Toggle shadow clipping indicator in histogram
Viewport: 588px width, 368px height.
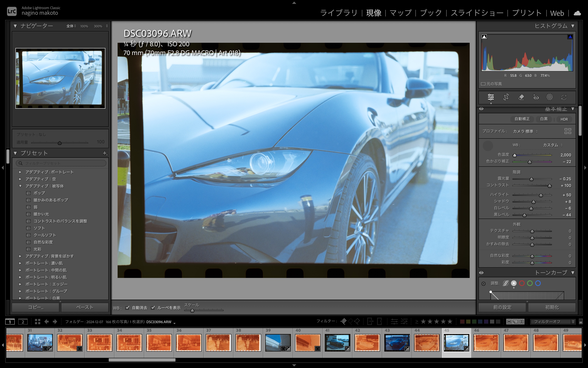point(484,37)
